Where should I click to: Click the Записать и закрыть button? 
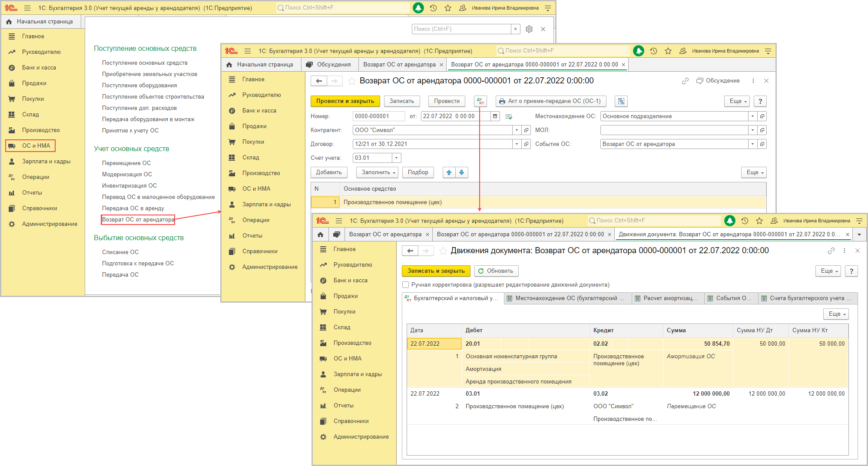[x=436, y=271]
